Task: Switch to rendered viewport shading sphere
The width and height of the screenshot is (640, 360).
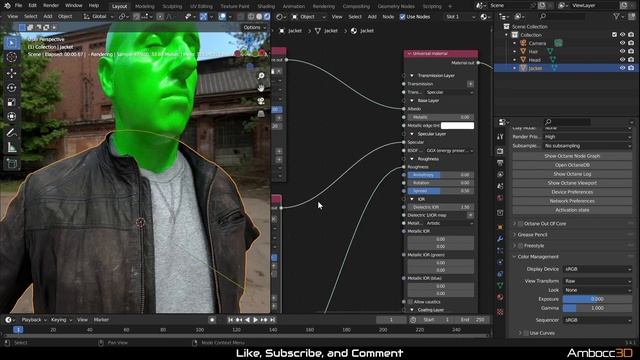Action: pyautogui.click(x=267, y=17)
